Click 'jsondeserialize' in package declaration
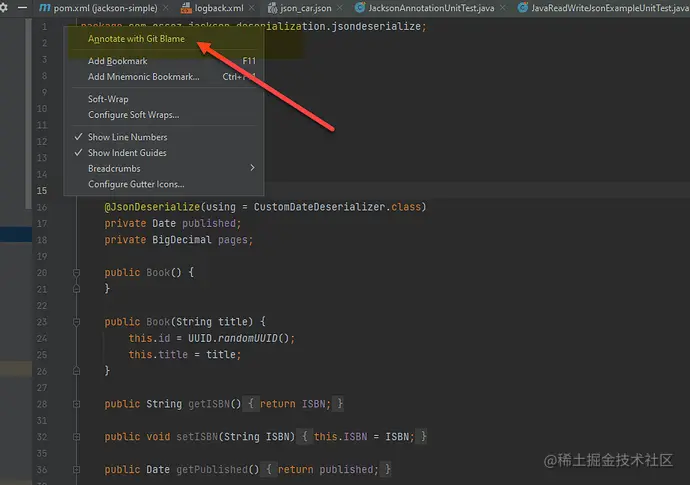Viewport: 690px width, 485px height. 376,26
